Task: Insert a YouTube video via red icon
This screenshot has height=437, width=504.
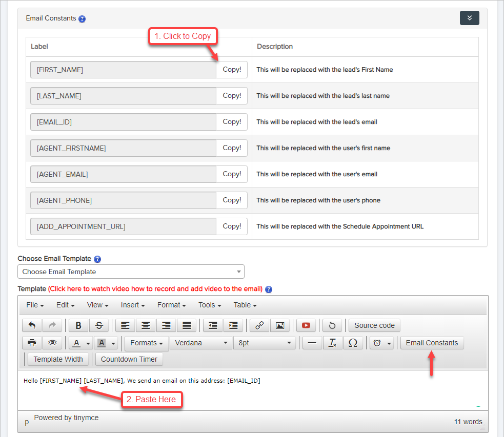Action: pyautogui.click(x=306, y=325)
